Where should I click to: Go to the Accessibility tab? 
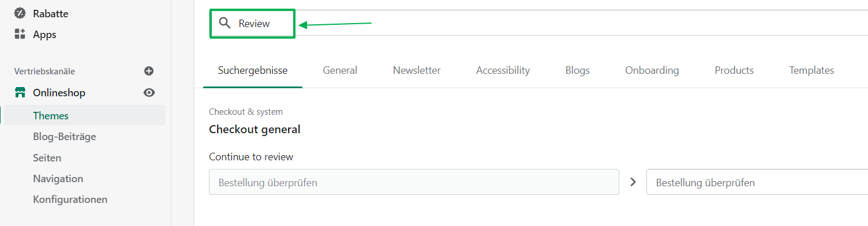coord(503,70)
